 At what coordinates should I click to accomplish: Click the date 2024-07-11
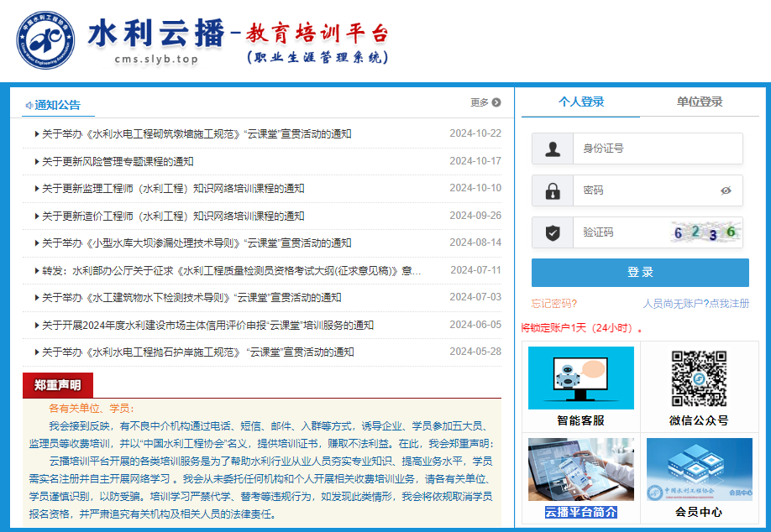click(x=475, y=270)
